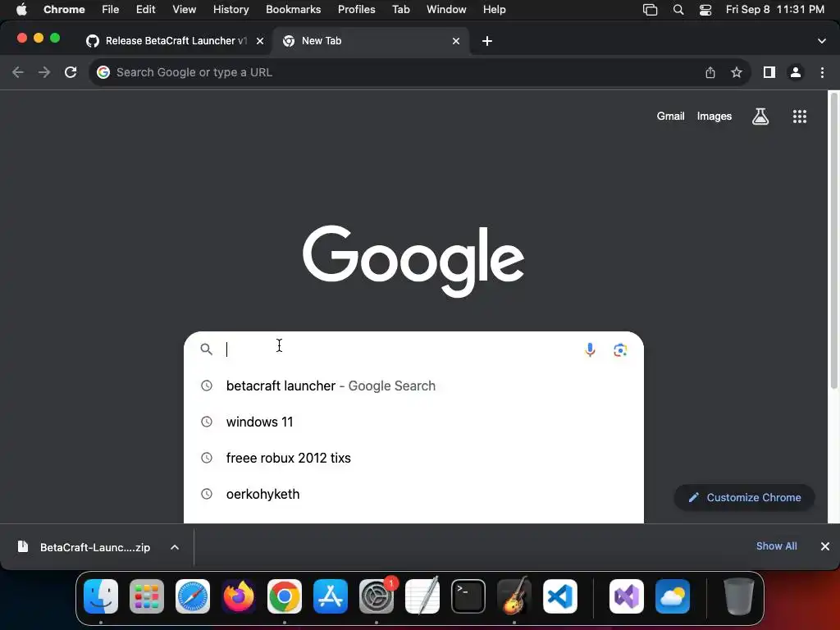
Task: Close the downloads bar
Action: coord(825,546)
